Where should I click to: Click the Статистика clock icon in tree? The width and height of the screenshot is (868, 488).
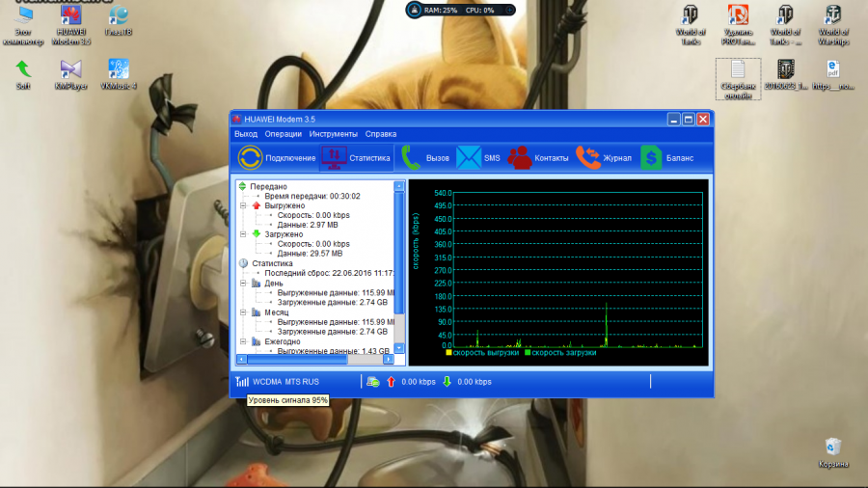pos(243,263)
